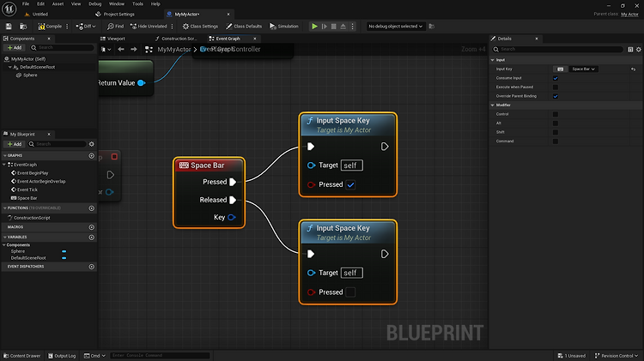Image resolution: width=644 pixels, height=361 pixels.
Task: Switch to the Untitled level tab
Action: pos(37,14)
